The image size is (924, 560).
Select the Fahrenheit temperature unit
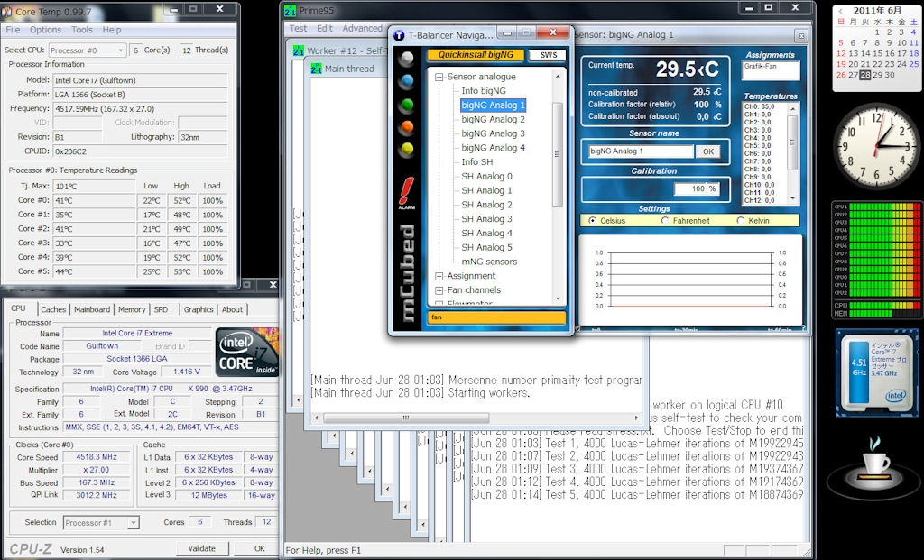coord(666,220)
